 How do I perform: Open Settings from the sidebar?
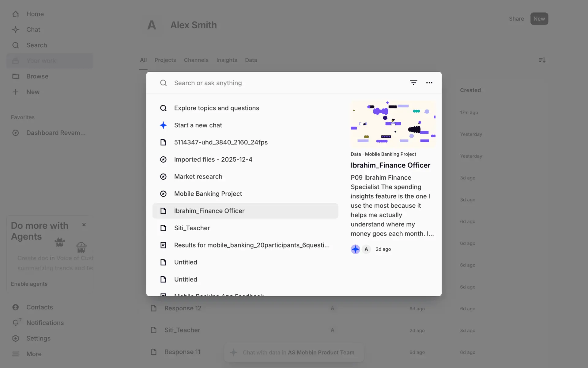[38, 338]
